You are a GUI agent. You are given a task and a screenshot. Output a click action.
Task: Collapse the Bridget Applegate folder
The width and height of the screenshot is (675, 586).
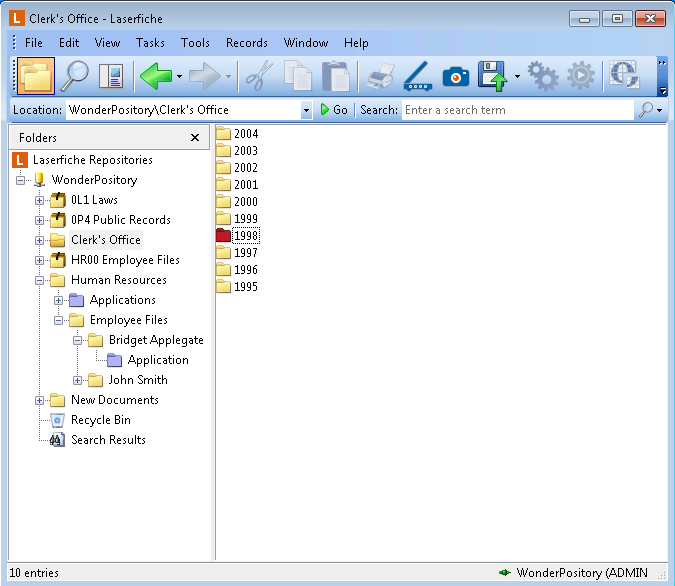[x=77, y=341]
